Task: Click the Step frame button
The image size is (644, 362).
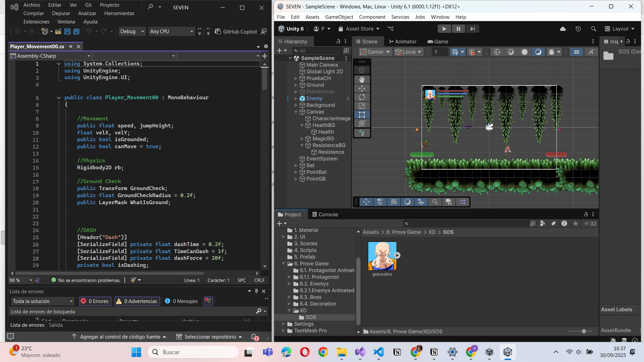Action: (472, 29)
